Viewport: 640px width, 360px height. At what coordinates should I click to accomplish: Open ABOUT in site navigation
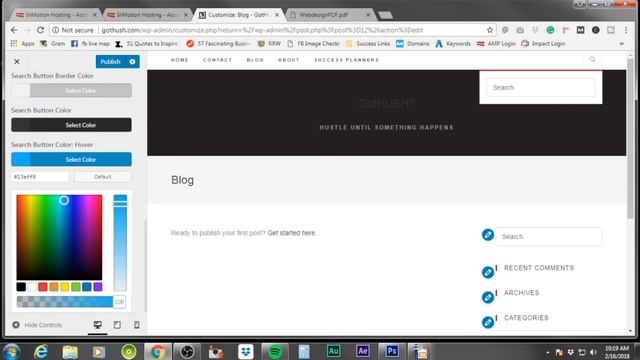(x=289, y=60)
